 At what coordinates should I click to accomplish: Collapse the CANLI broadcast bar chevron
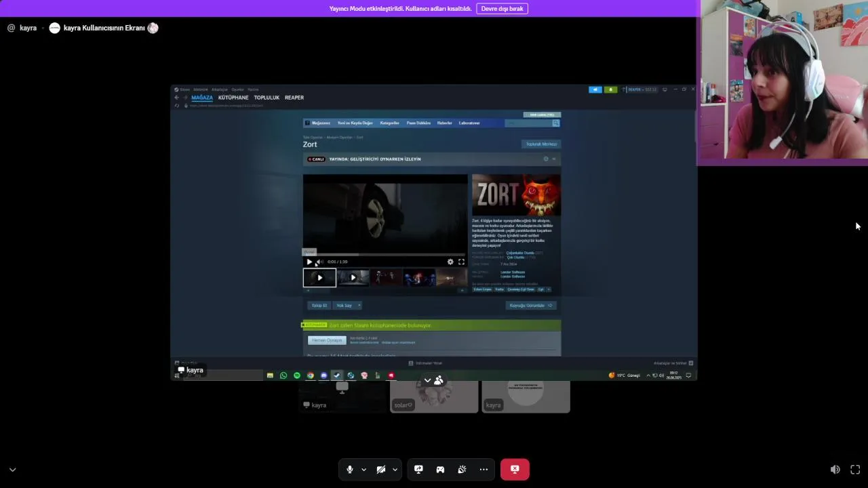point(553,159)
